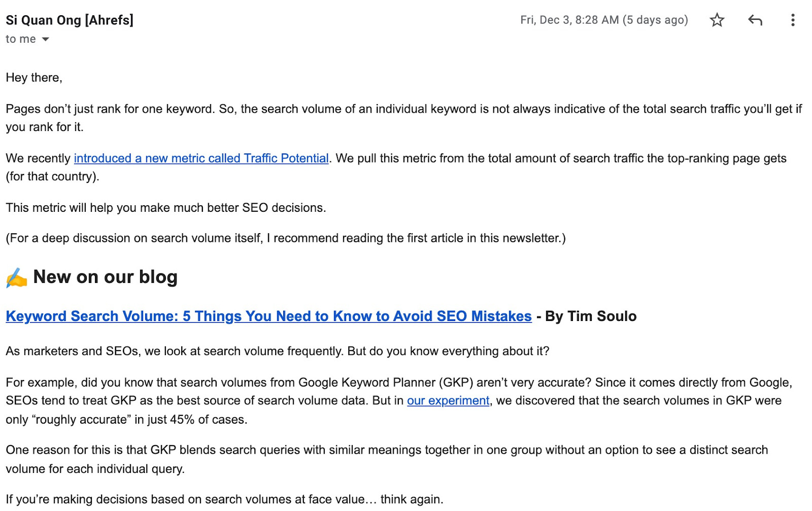Open the vertical ellipsis overflow icon
Screen dimensions: 812x511
point(793,20)
